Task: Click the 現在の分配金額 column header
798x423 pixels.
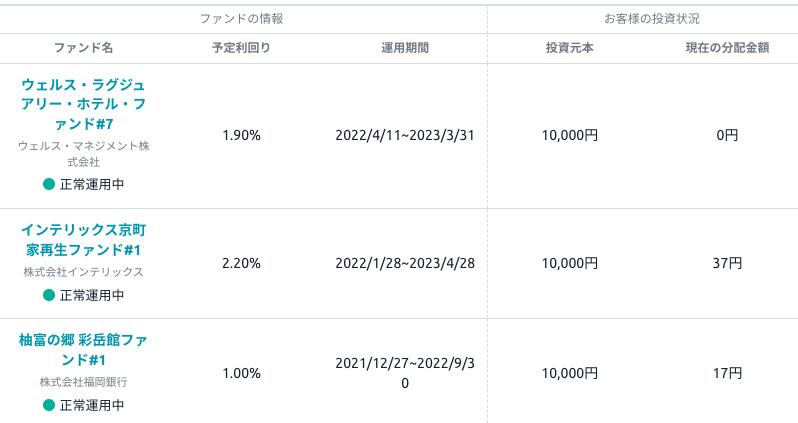Action: [x=727, y=48]
